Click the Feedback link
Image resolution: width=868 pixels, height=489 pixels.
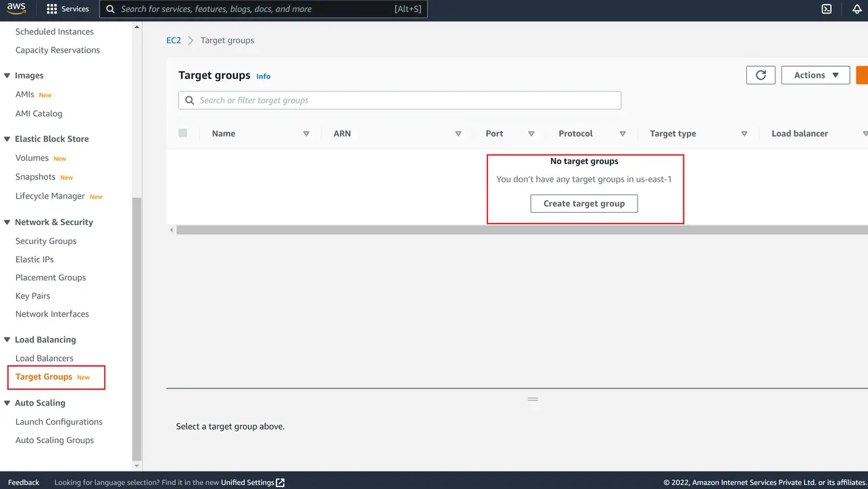[x=24, y=482]
